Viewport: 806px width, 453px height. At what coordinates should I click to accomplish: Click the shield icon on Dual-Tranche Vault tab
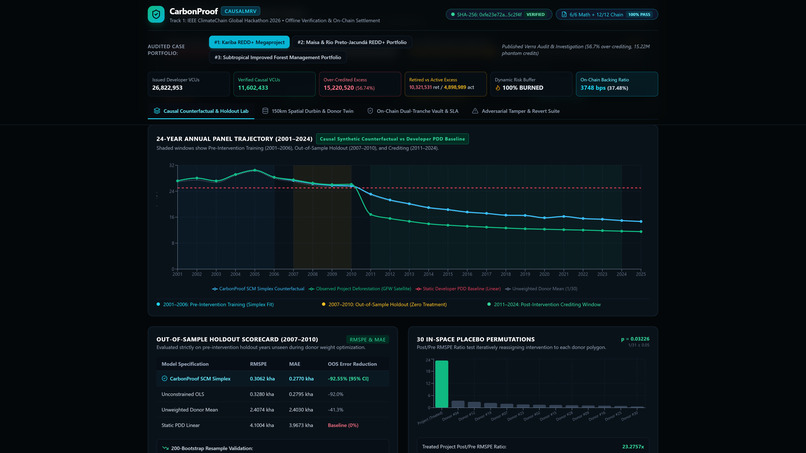(x=370, y=111)
